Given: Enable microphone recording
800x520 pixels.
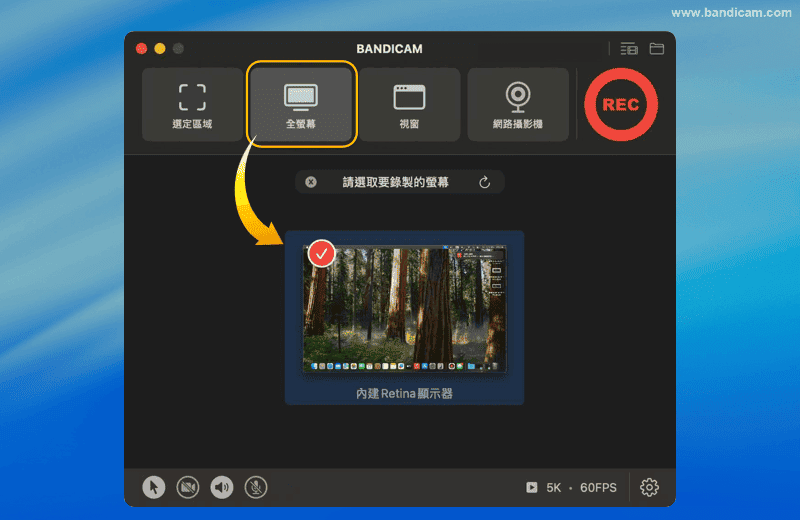Looking at the screenshot, I should 256,487.
